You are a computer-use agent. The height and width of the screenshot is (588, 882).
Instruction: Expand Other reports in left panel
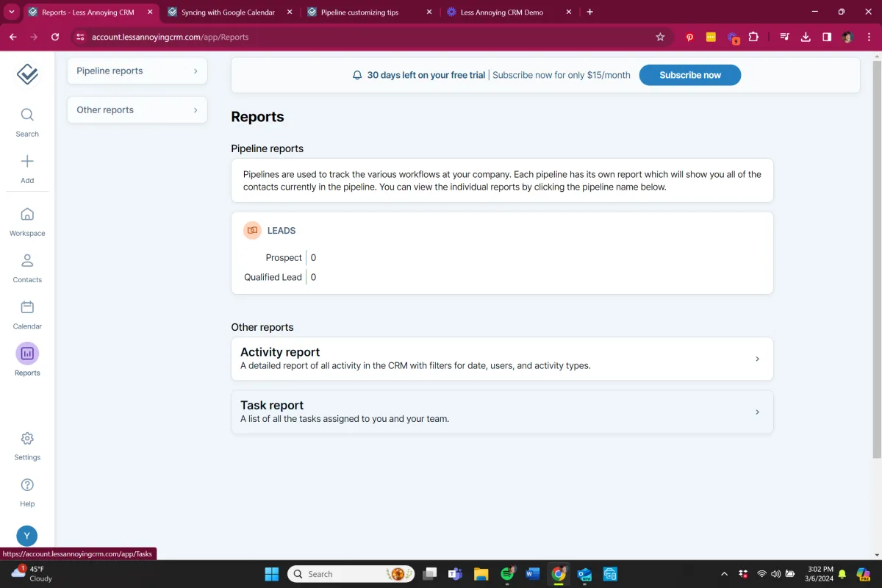(137, 110)
